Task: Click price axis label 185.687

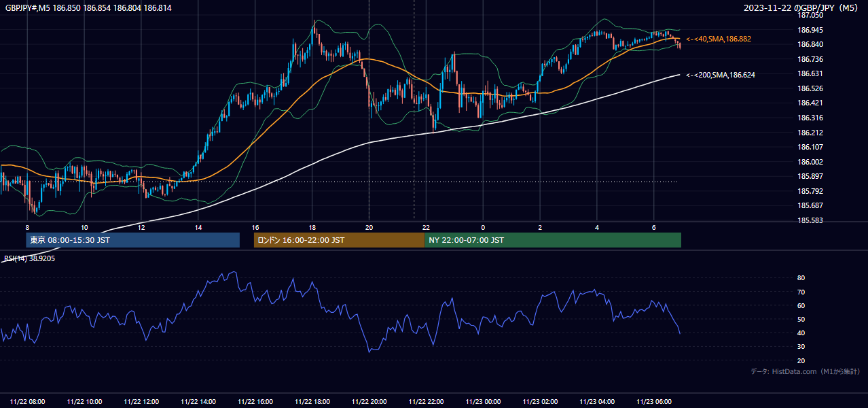Action: tap(810, 205)
